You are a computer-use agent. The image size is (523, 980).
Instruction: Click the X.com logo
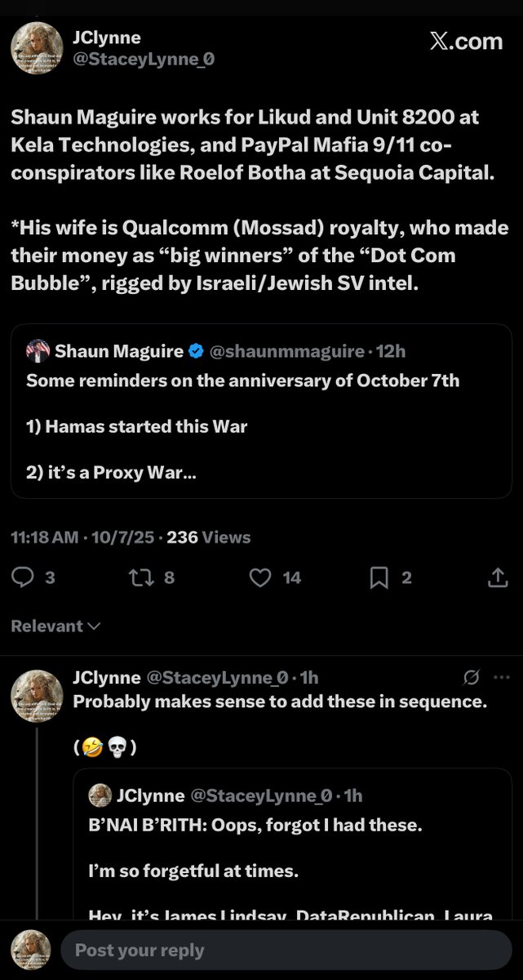pos(466,42)
